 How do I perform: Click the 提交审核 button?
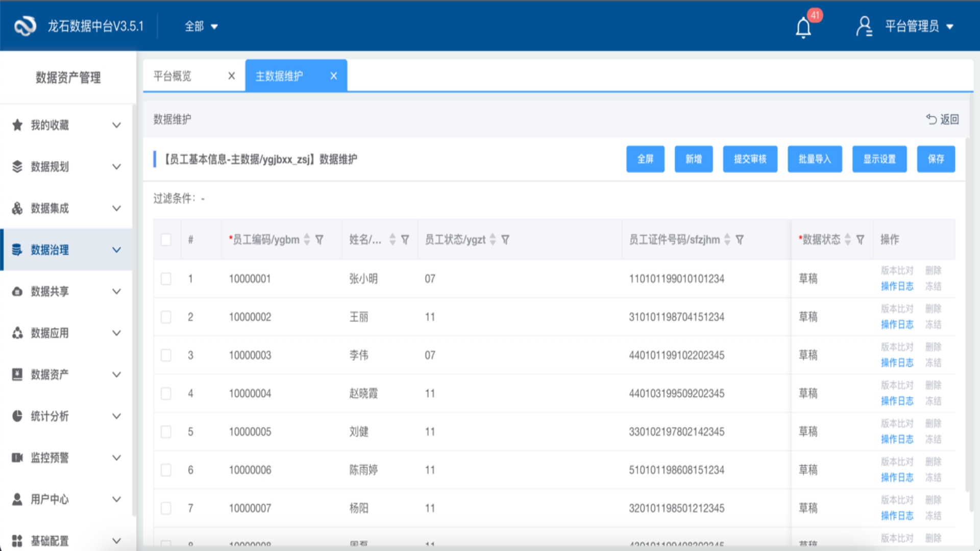pyautogui.click(x=750, y=159)
